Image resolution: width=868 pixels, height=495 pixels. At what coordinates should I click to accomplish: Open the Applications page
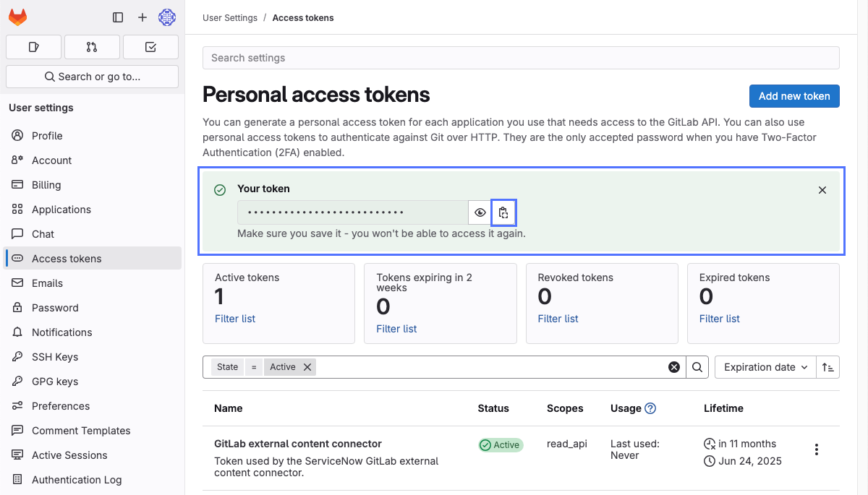point(93,210)
